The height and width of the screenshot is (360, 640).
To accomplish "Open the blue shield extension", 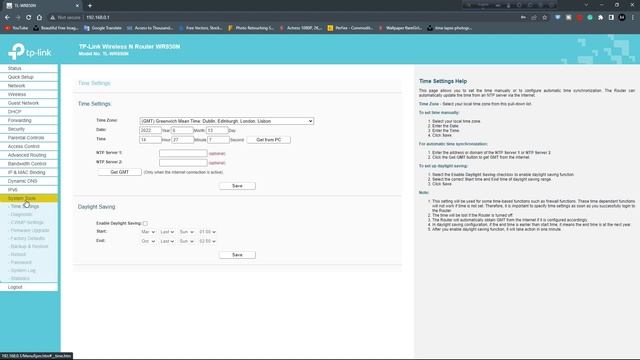I will click(558, 18).
